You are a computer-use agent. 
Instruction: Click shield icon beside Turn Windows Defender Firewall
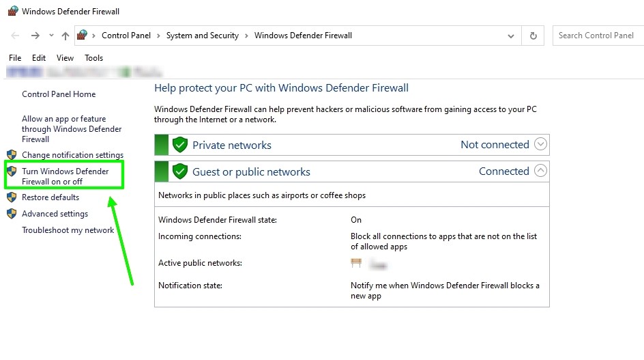point(12,171)
